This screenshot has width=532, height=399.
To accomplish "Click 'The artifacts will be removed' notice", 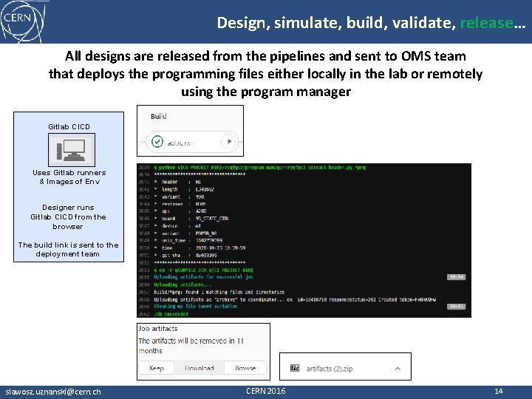I will pos(191,345).
